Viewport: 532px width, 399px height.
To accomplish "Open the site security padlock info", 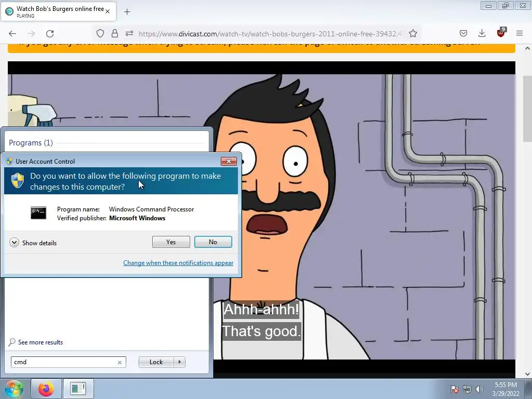I will [115, 33].
